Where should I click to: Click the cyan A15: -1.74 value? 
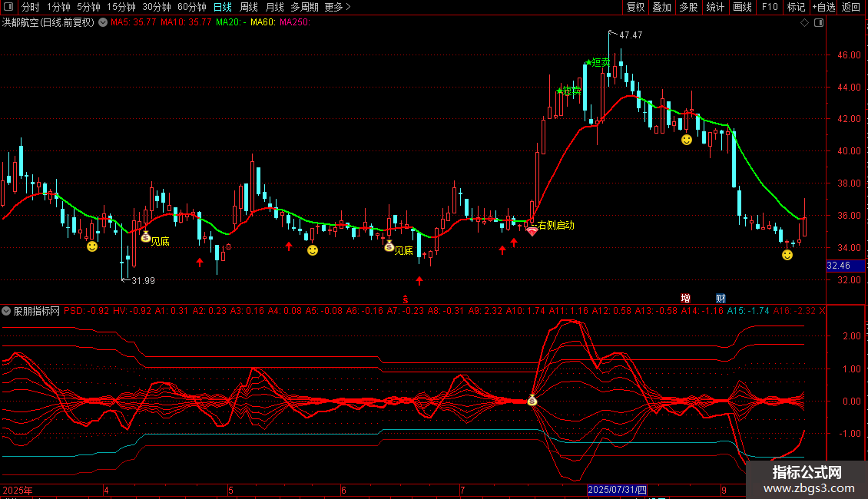pos(748,311)
